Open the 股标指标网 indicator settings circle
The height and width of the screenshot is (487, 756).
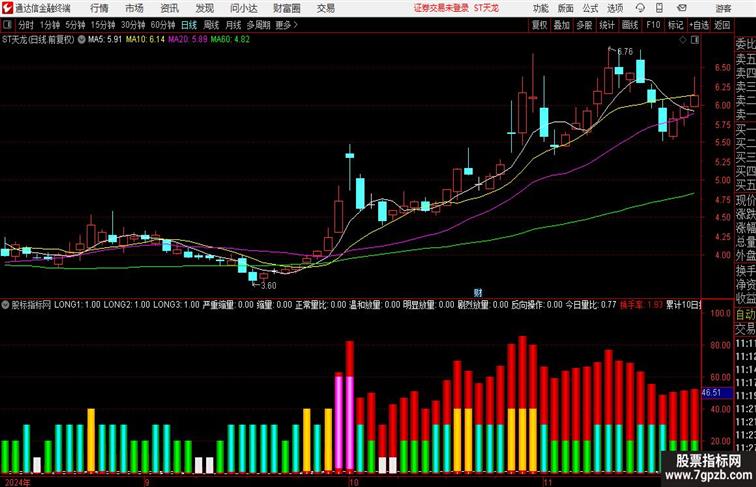[5, 305]
